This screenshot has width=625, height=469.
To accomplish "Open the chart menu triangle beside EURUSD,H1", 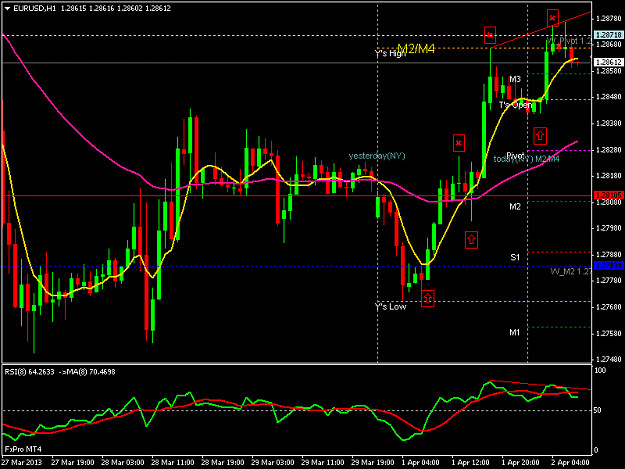I will click(7, 8).
